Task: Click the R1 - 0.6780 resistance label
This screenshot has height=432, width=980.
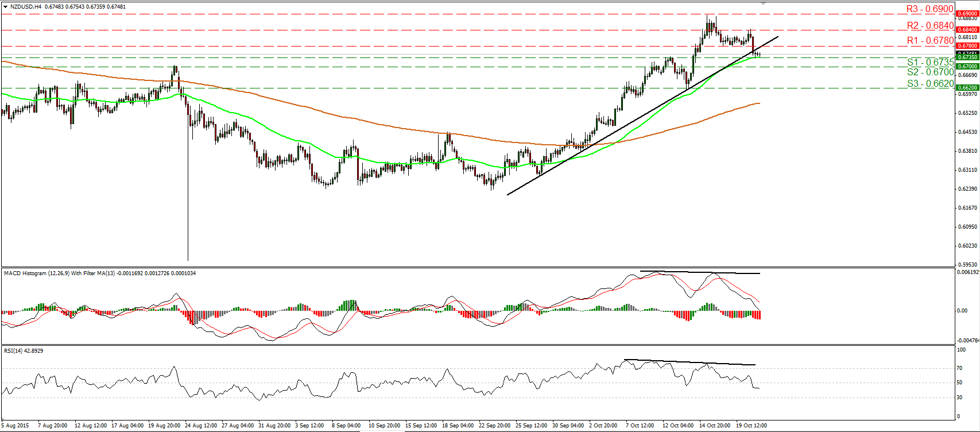Action: click(x=930, y=40)
